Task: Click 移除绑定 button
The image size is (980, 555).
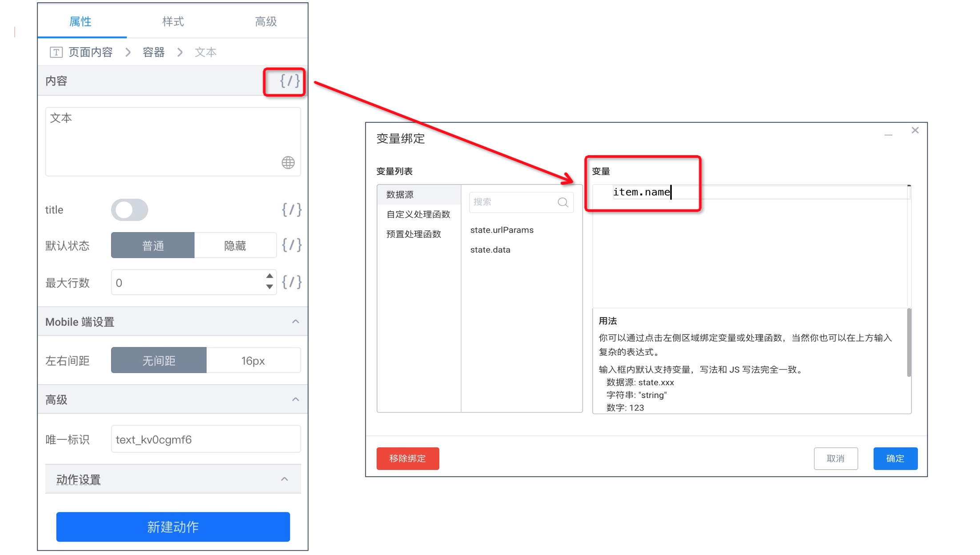Action: tap(408, 458)
